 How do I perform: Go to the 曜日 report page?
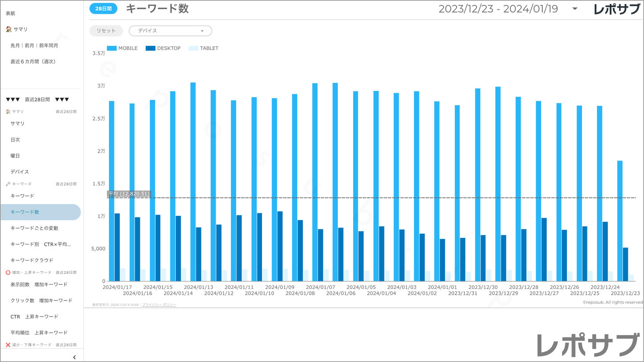click(x=15, y=156)
